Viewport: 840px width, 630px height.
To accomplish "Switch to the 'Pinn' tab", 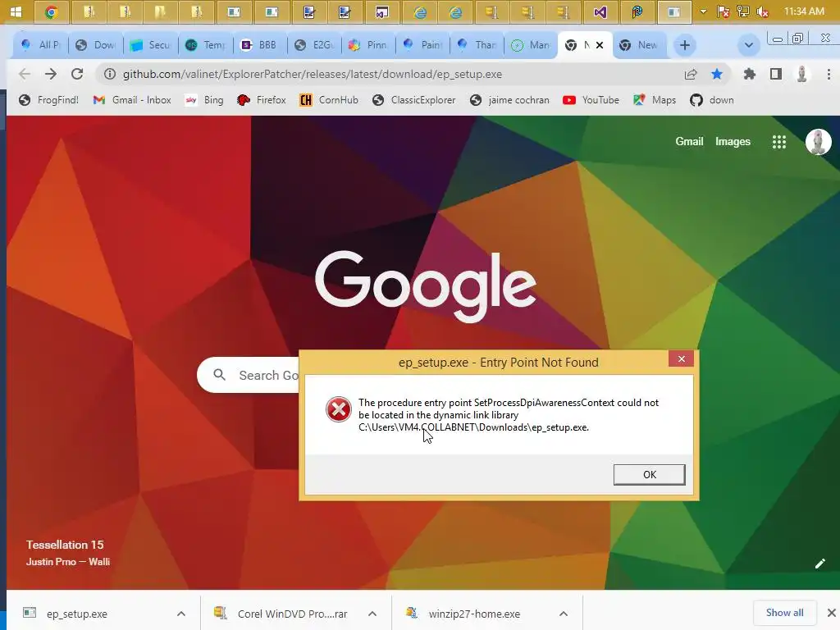I will pyautogui.click(x=370, y=45).
